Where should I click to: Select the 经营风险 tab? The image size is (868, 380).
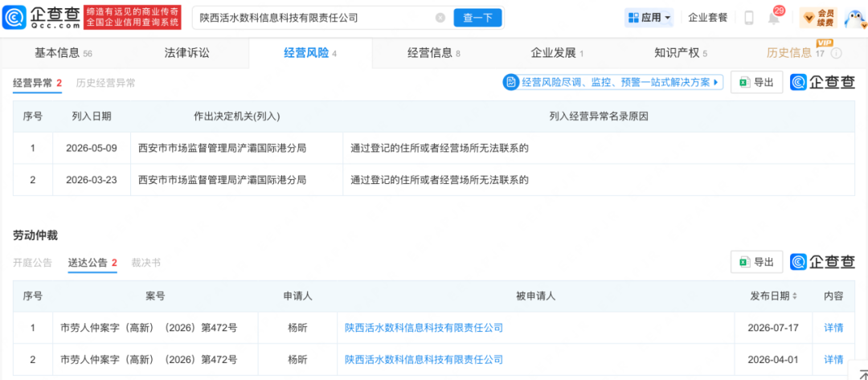310,53
